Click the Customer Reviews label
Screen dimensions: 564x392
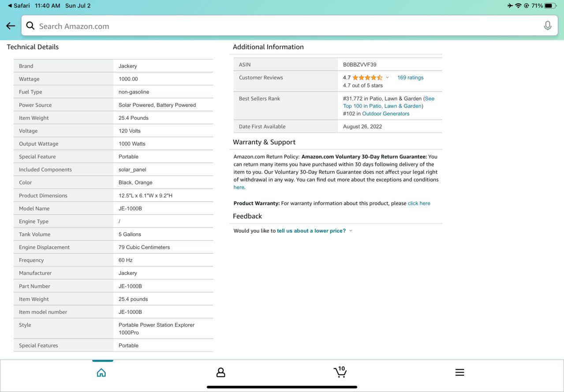[x=261, y=78]
